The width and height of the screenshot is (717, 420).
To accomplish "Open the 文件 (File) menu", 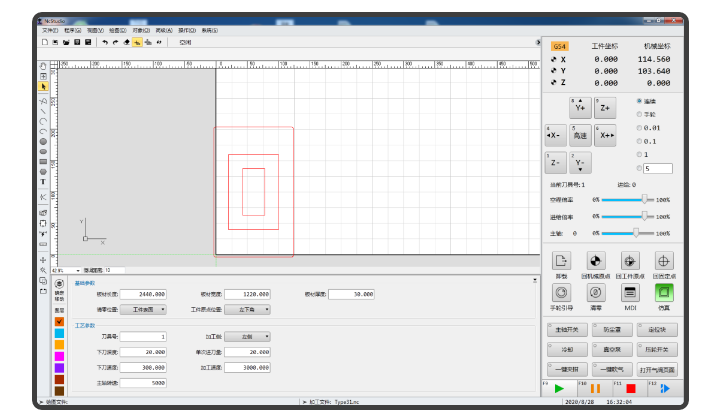I will coord(50,31).
